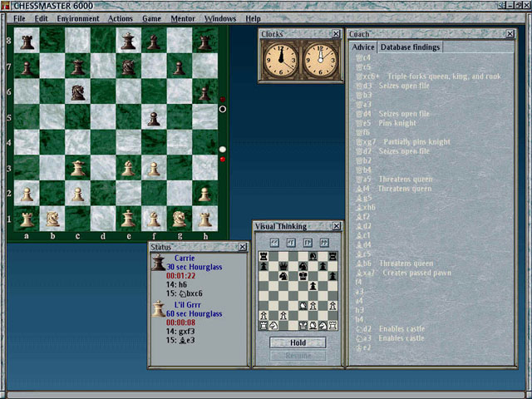Click the black knight on c6
532x399 pixels.
(78, 92)
